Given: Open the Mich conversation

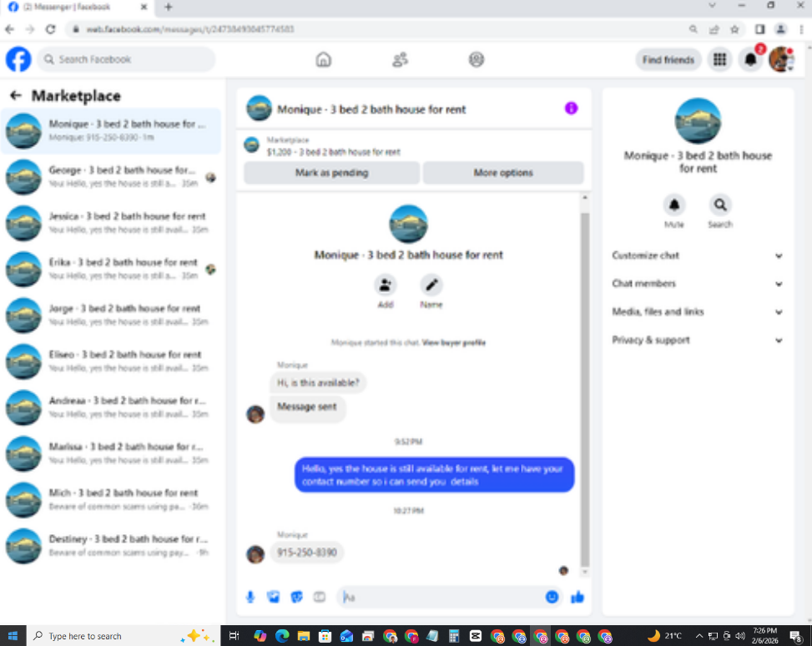Looking at the screenshot, I should (111, 499).
